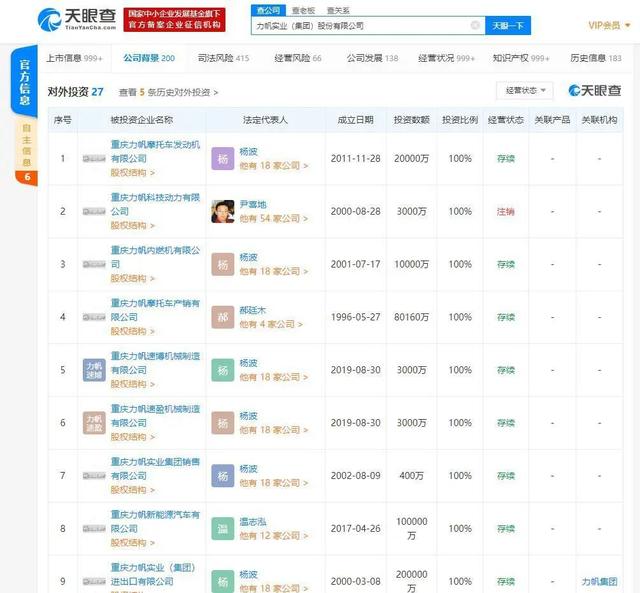Click the 投资比例 column header
The width and height of the screenshot is (640, 593).
[x=460, y=120]
